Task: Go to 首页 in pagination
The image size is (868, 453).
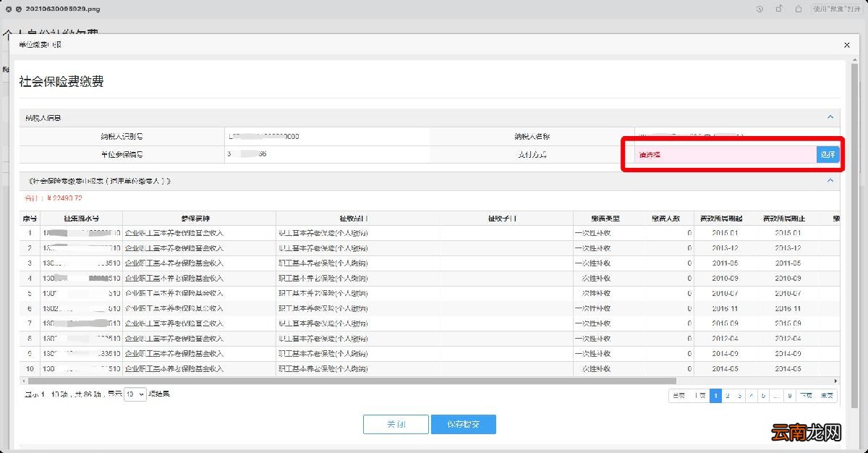Action: (x=678, y=396)
